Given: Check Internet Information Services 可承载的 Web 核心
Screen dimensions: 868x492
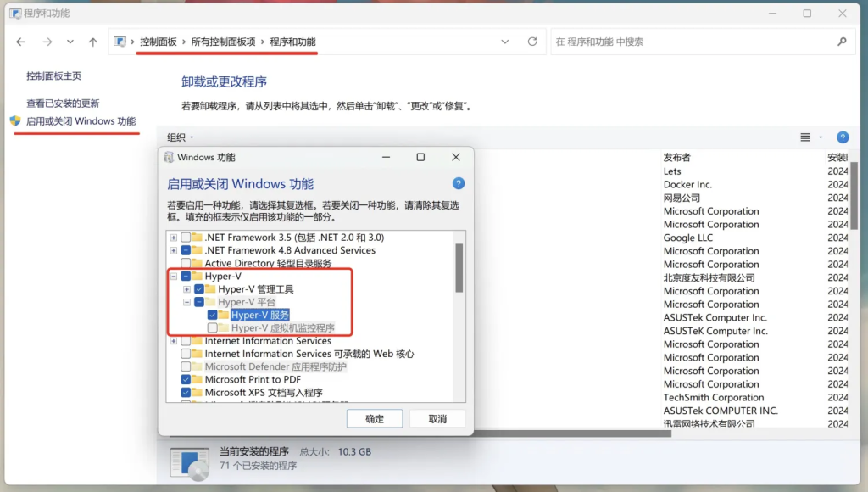Looking at the screenshot, I should pos(186,354).
